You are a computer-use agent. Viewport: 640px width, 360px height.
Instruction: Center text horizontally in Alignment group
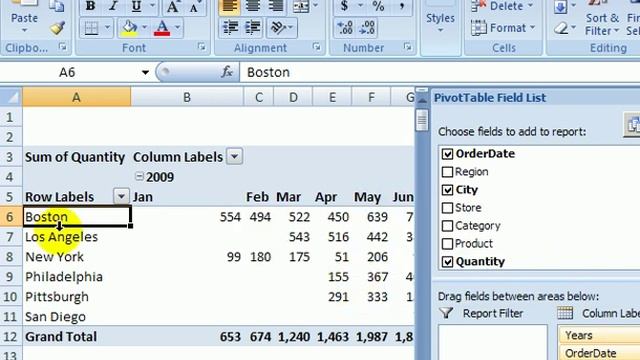[x=253, y=7]
